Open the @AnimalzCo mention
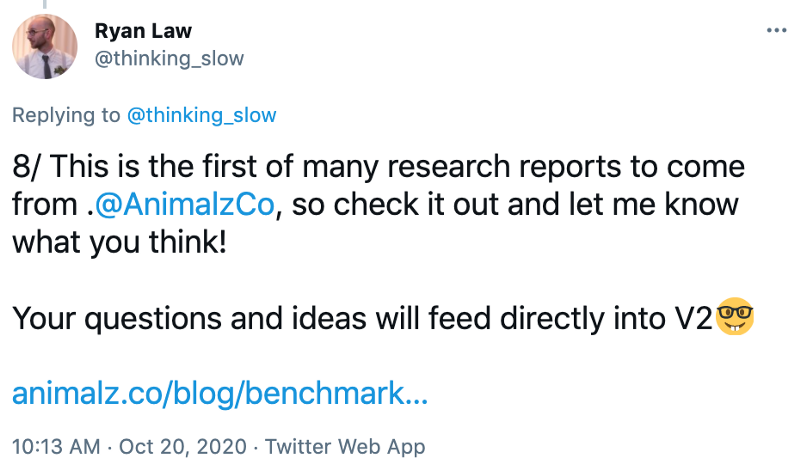Image resolution: width=800 pixels, height=476 pixels. (x=185, y=205)
